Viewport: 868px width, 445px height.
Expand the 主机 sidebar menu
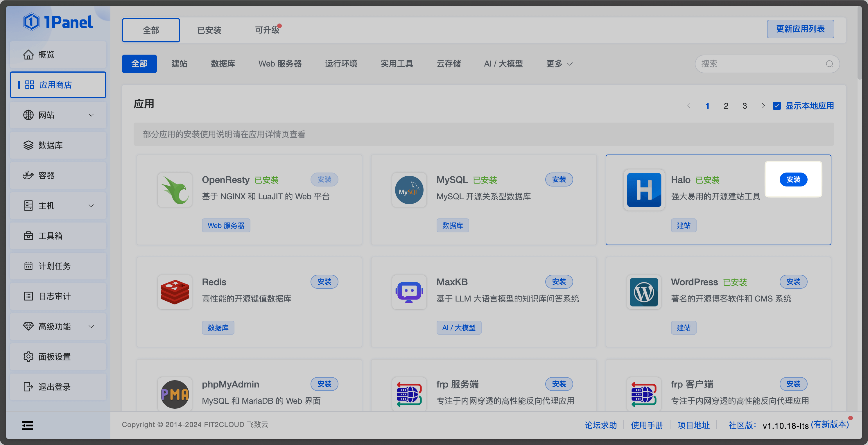58,206
